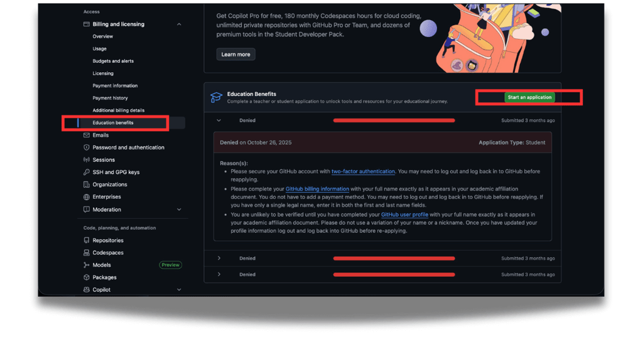
Task: Open the two-factor authentication link
Action: (x=363, y=171)
